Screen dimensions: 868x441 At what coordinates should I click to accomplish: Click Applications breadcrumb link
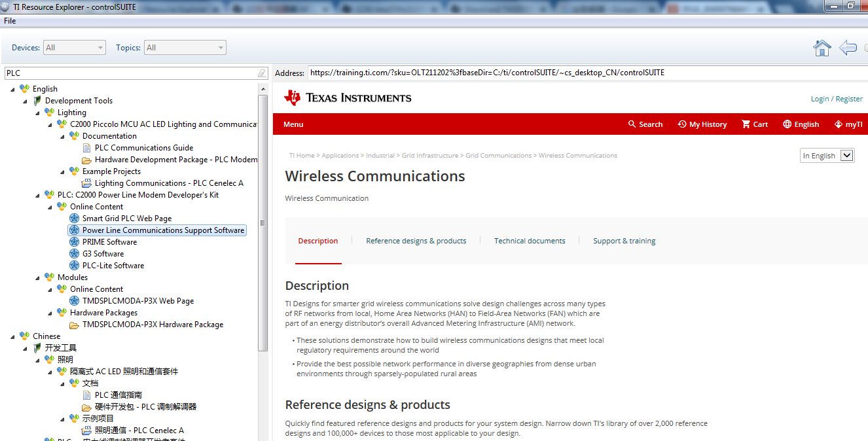[x=340, y=156]
